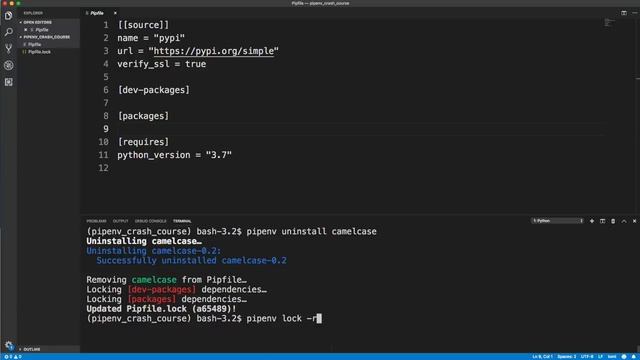Click the [packages] line in editor
Image resolution: width=640 pixels, height=360 pixels.
(x=143, y=116)
